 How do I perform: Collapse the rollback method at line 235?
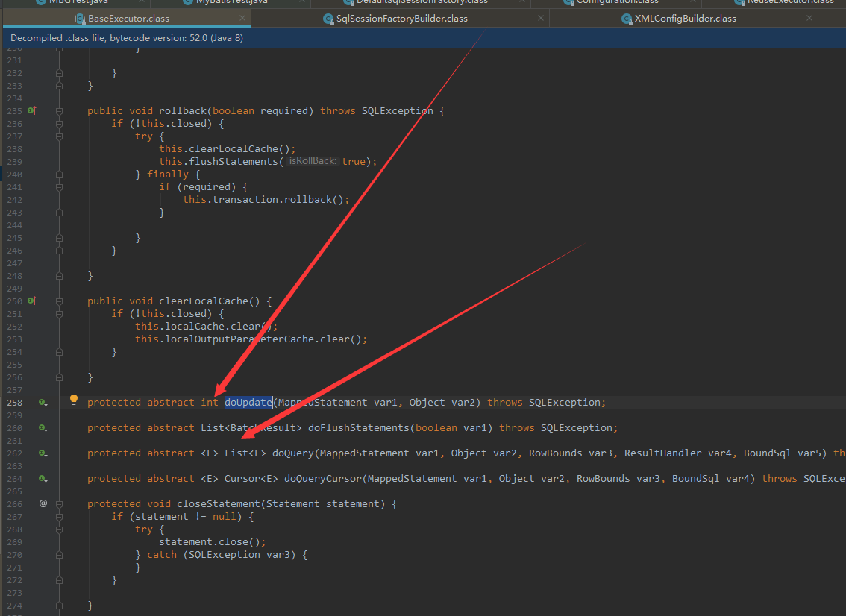[x=60, y=111]
